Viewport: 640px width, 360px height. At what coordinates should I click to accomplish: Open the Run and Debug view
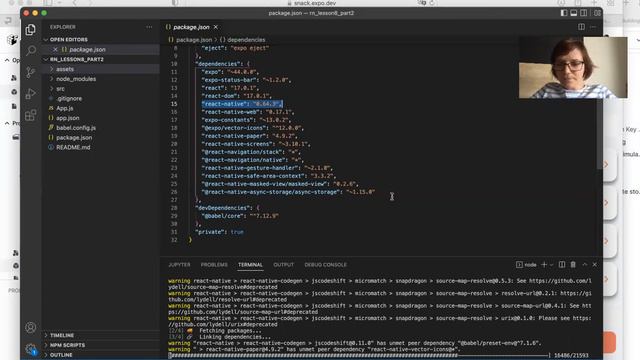point(31,93)
